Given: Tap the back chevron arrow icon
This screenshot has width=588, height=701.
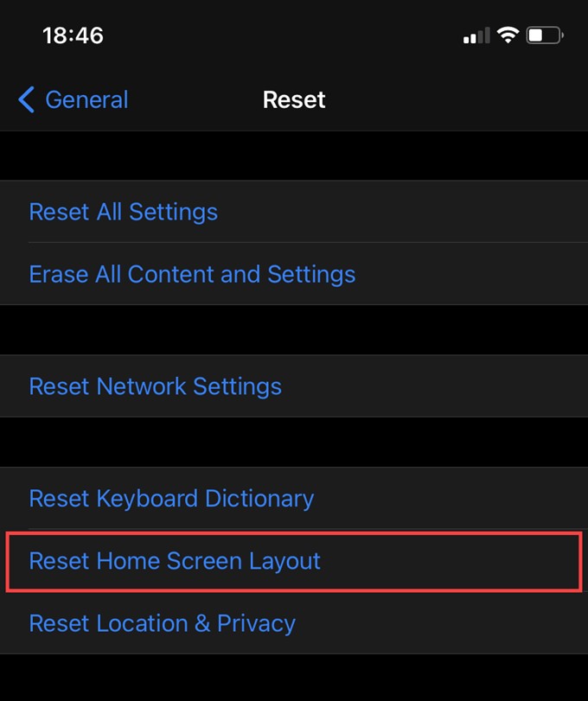Looking at the screenshot, I should pos(26,99).
